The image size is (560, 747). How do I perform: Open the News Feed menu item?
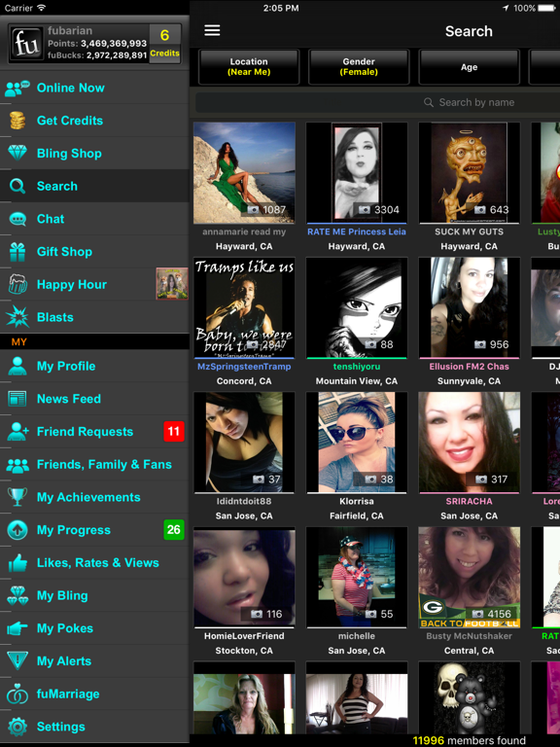pos(94,399)
